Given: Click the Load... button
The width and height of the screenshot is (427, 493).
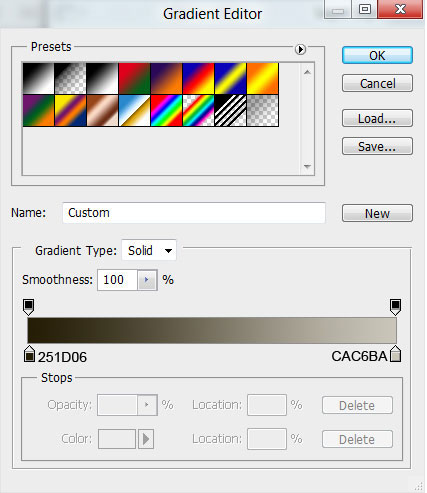Looking at the screenshot, I should pos(377,118).
